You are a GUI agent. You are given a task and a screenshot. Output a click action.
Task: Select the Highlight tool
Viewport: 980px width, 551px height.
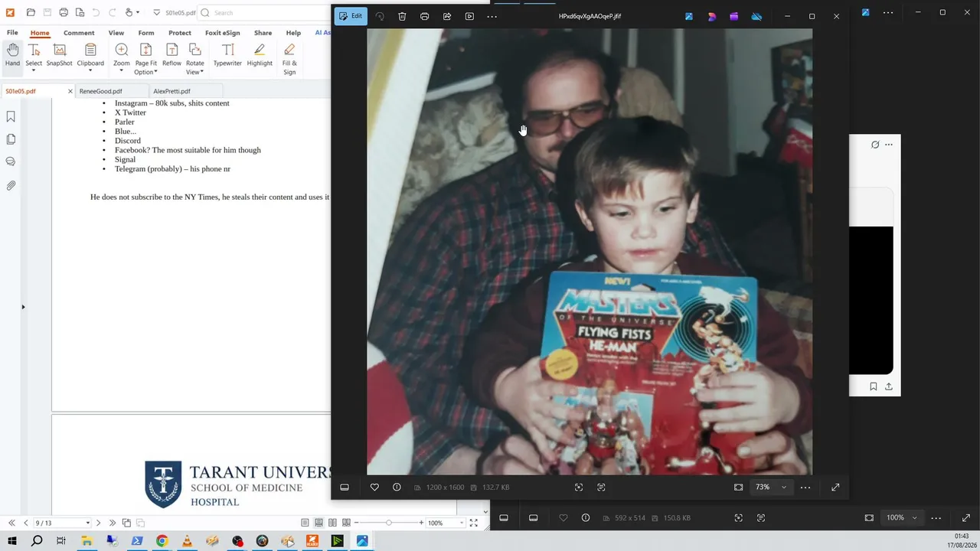pyautogui.click(x=260, y=57)
